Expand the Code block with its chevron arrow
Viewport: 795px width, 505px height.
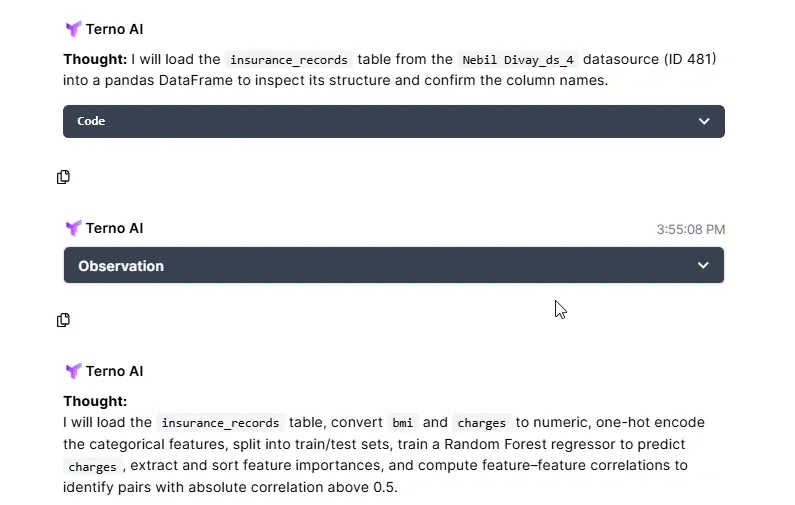pyautogui.click(x=704, y=121)
